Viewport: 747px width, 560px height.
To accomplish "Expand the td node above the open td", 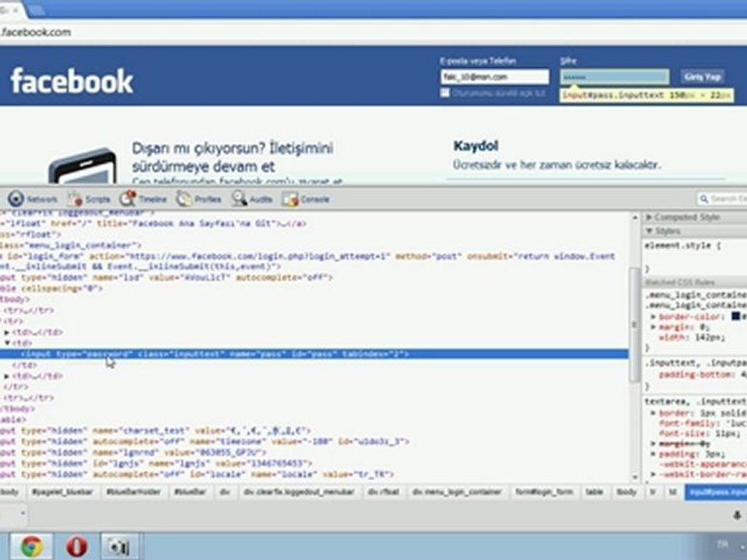I will pos(7,332).
